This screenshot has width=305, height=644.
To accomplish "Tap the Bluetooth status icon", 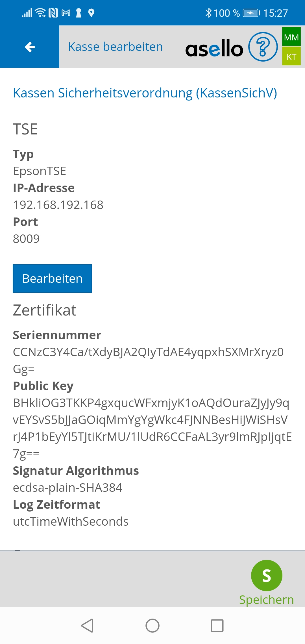I will point(208,13).
